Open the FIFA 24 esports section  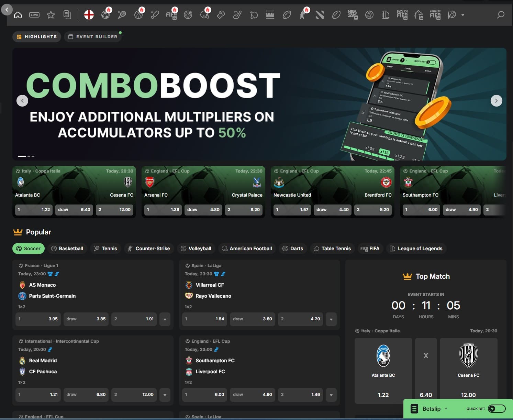point(171,15)
